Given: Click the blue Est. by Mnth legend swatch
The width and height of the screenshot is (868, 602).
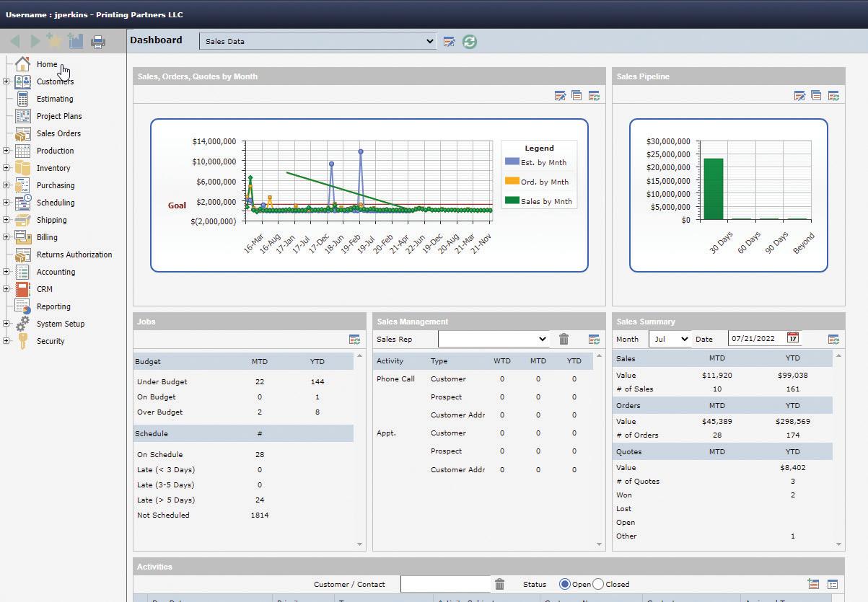Looking at the screenshot, I should pos(512,162).
